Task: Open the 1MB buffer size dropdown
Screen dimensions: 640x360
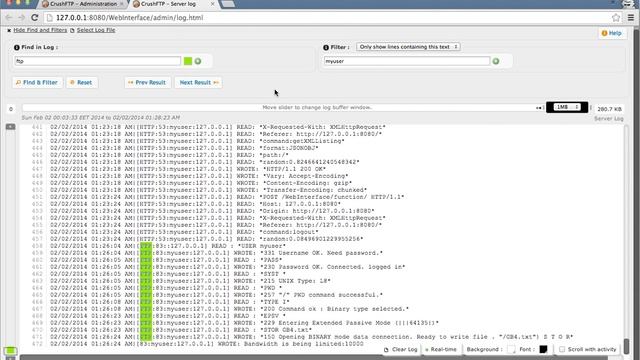Action: pos(567,107)
